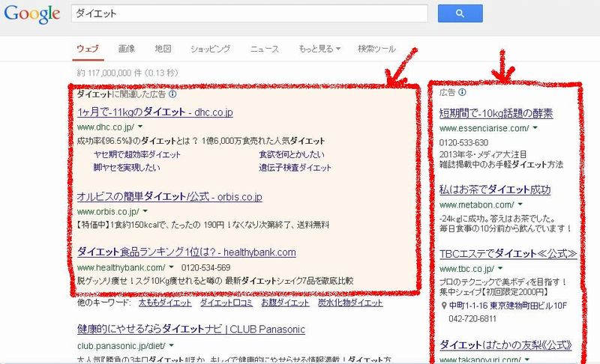Go to the ニュース tab

point(265,49)
